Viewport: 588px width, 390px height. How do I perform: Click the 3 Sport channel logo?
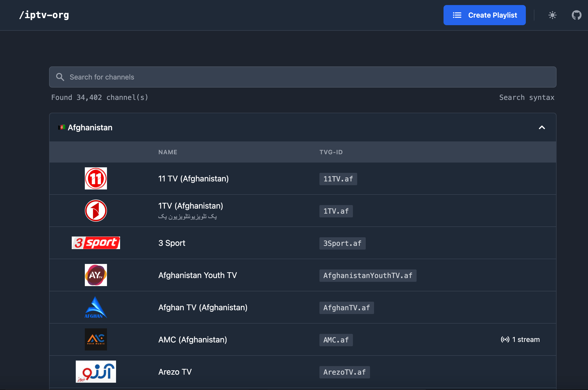coord(96,243)
